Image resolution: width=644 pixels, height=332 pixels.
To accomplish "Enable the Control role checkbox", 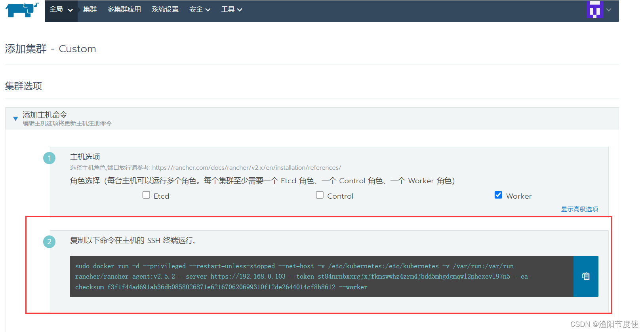I will (320, 195).
